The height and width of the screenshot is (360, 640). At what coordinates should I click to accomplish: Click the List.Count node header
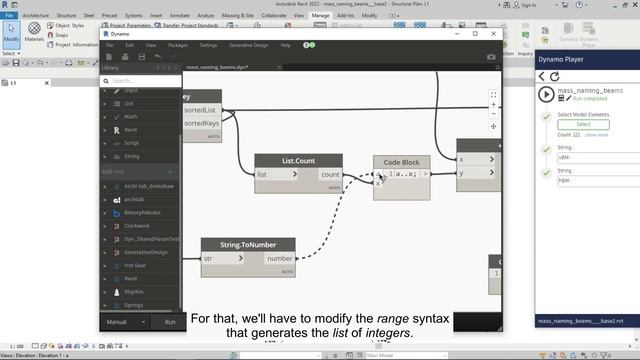pyautogui.click(x=298, y=161)
